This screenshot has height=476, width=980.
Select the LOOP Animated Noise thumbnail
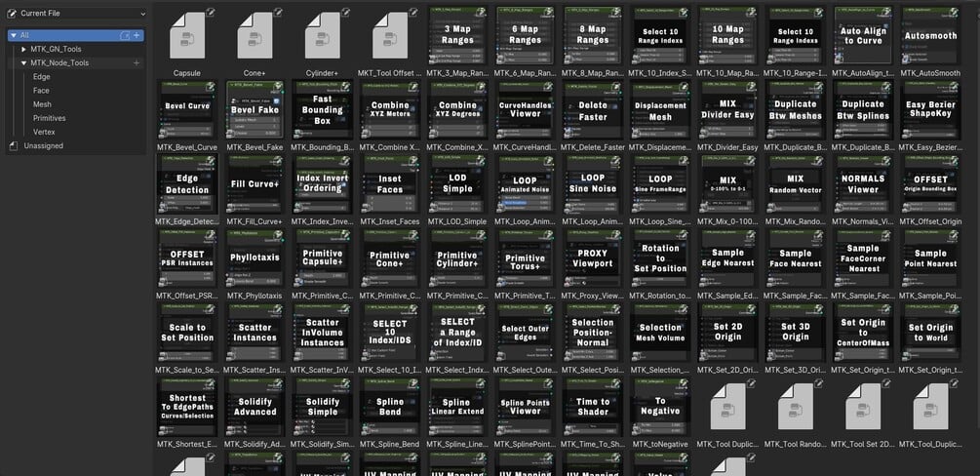(x=525, y=184)
